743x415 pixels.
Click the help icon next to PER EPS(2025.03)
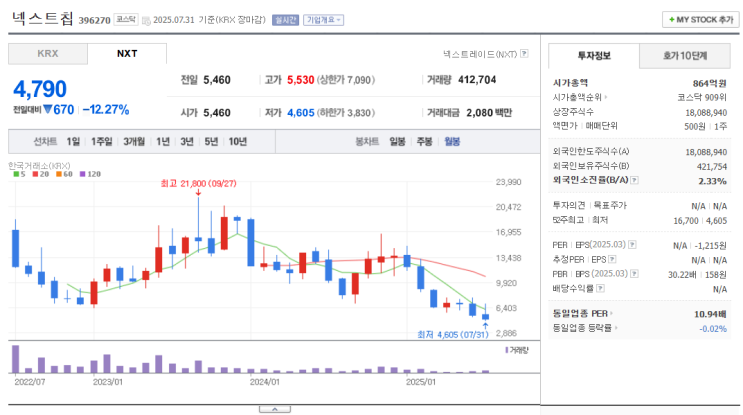coord(632,245)
